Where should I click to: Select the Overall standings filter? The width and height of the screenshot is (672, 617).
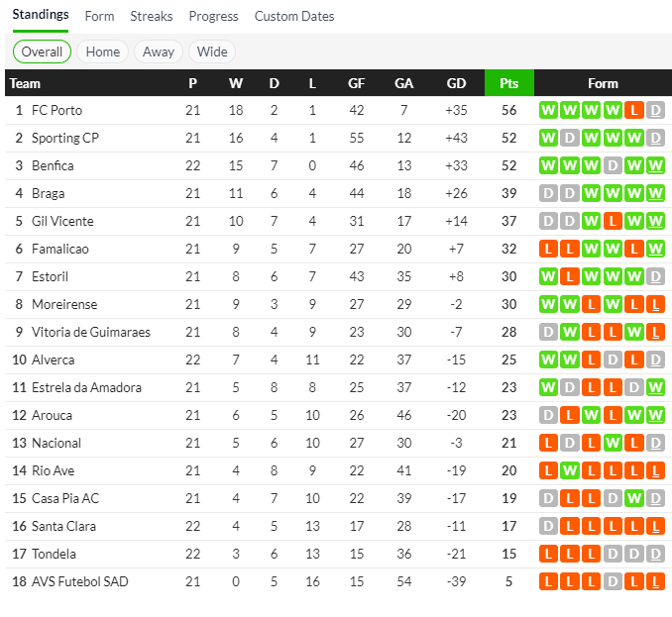(x=42, y=51)
